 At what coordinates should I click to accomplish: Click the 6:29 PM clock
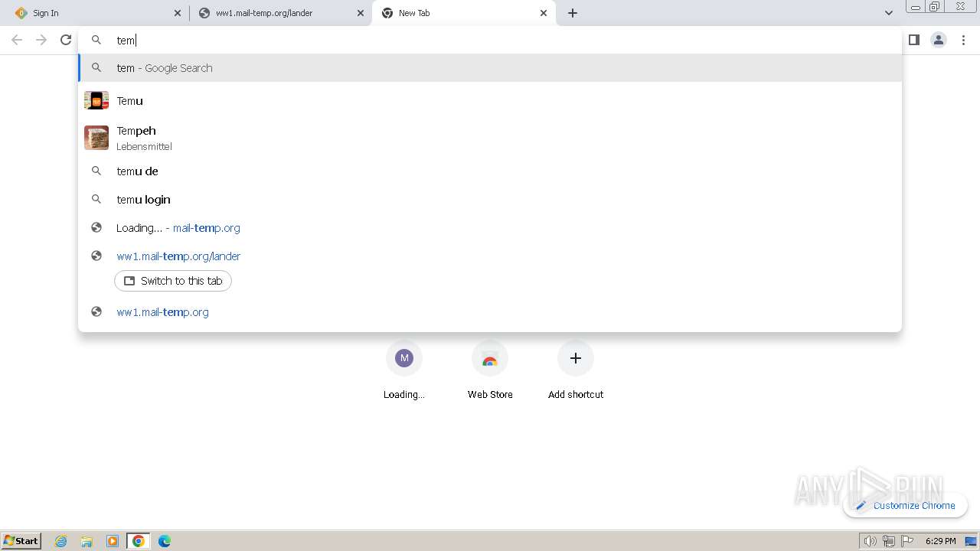[x=940, y=541]
